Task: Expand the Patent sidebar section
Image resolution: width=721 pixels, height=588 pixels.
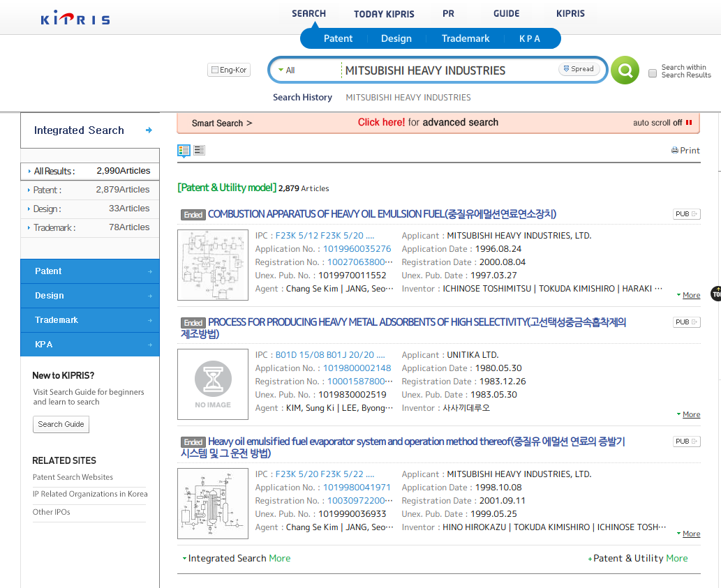Action: point(90,271)
